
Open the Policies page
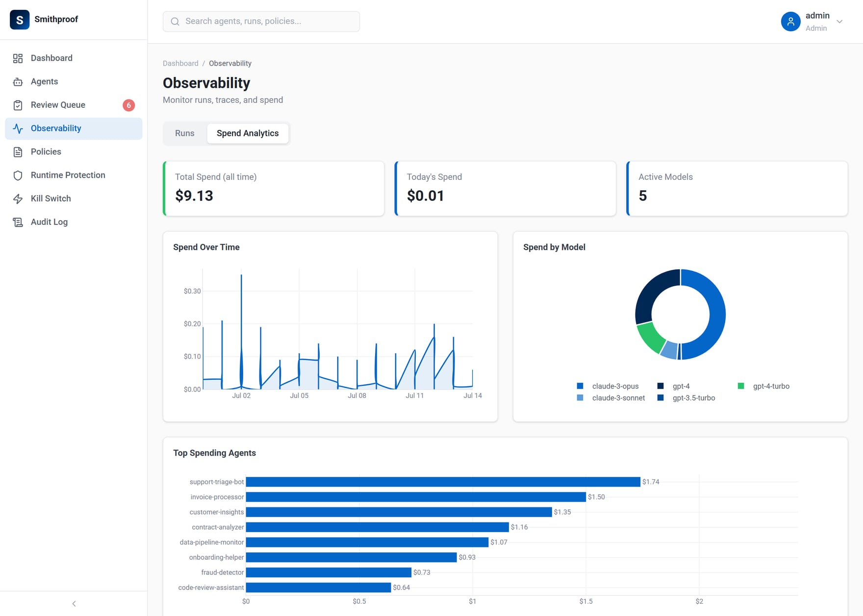74,152
